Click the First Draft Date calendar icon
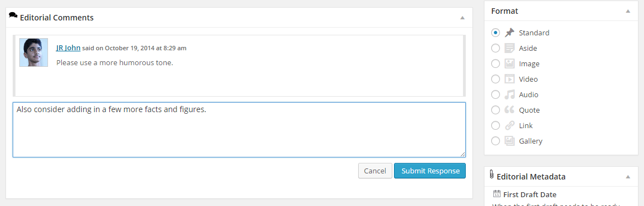The width and height of the screenshot is (644, 206). [497, 194]
